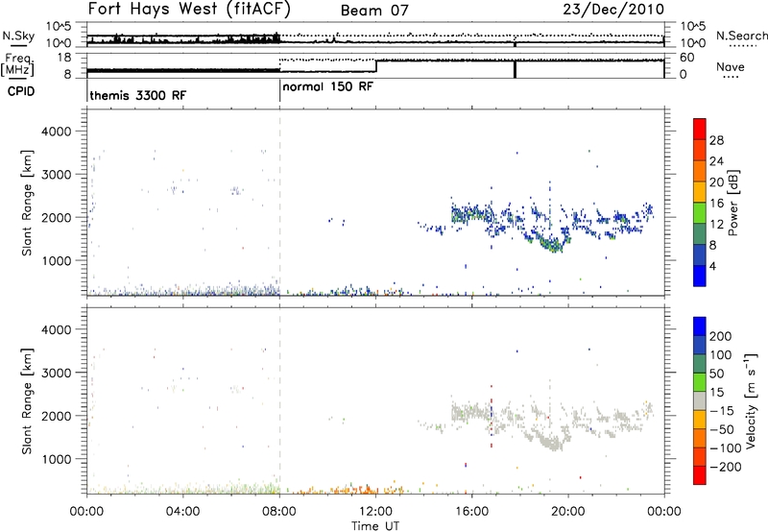Screen dimensions: 768x532
Task: Click the '04:00' time tick label
Action: tap(183, 512)
